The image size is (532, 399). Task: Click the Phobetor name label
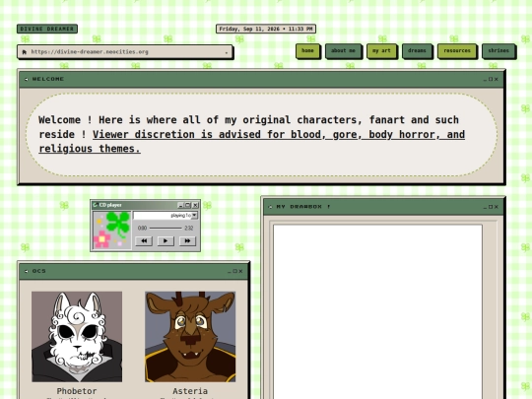click(x=77, y=391)
